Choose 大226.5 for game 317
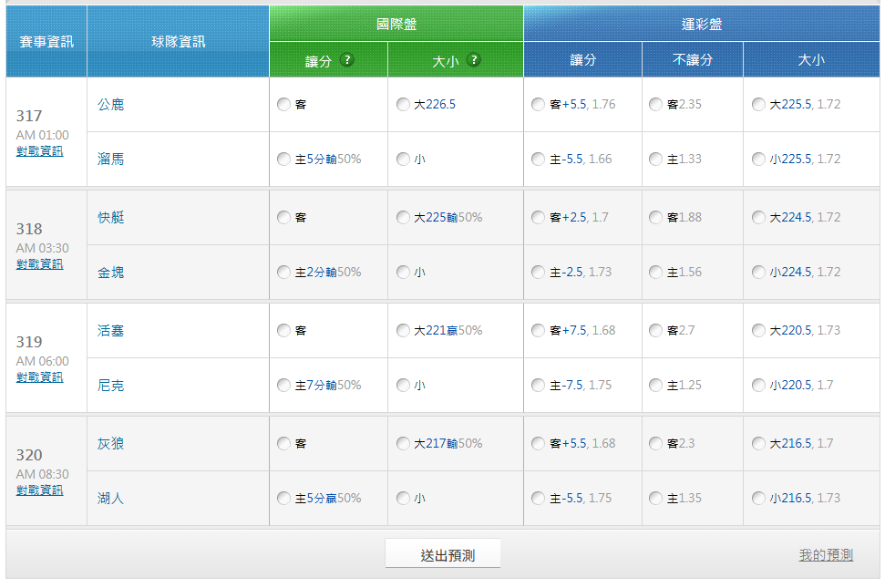 point(403,105)
